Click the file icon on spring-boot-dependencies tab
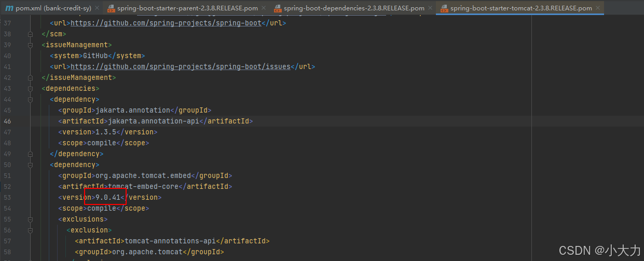 pyautogui.click(x=277, y=8)
